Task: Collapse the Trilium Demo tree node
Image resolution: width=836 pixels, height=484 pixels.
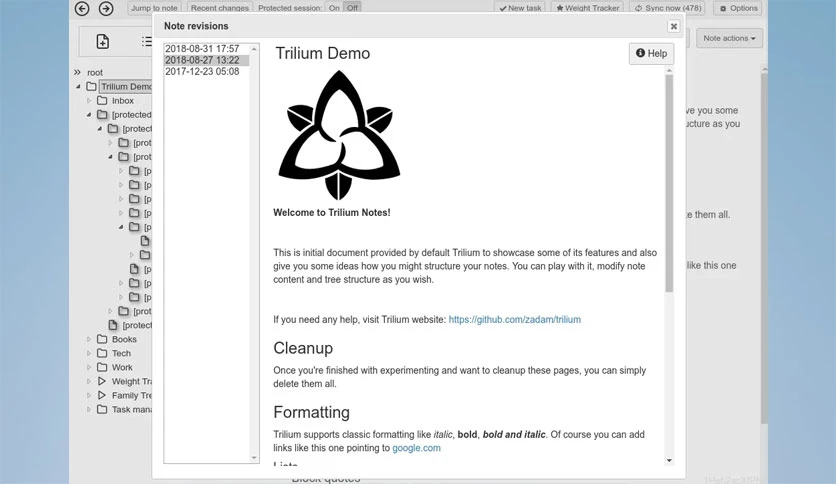Action: (x=78, y=86)
